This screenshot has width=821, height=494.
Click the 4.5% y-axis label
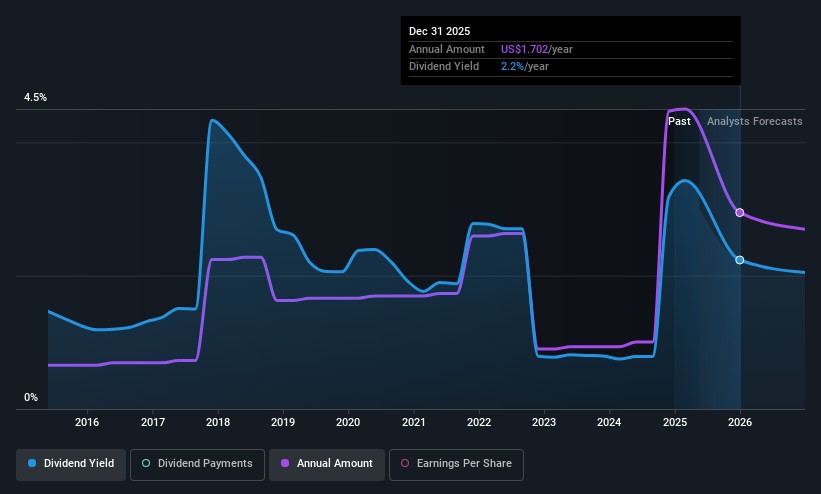coord(35,97)
